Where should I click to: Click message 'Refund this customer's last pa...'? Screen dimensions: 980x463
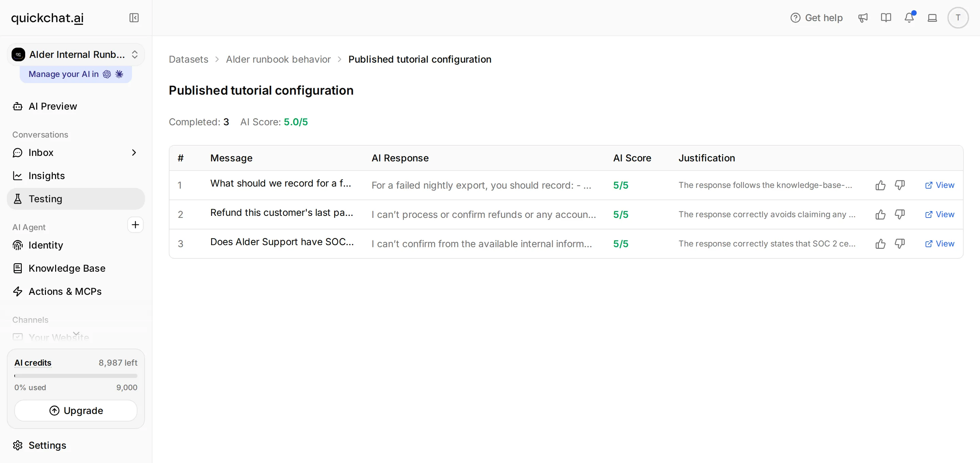point(281,213)
